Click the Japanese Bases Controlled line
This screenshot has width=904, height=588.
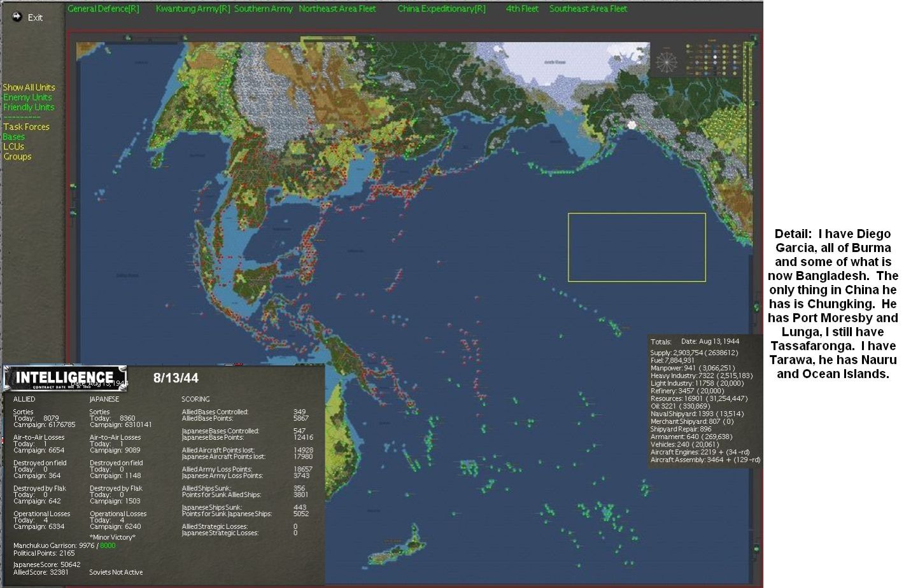pyautogui.click(x=244, y=431)
